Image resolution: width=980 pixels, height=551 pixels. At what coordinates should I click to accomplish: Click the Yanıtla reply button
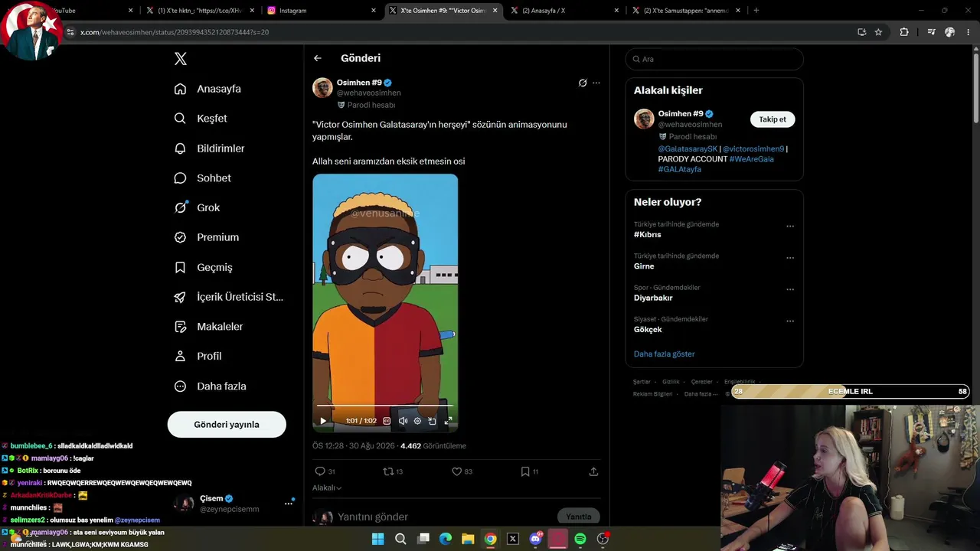coord(579,517)
